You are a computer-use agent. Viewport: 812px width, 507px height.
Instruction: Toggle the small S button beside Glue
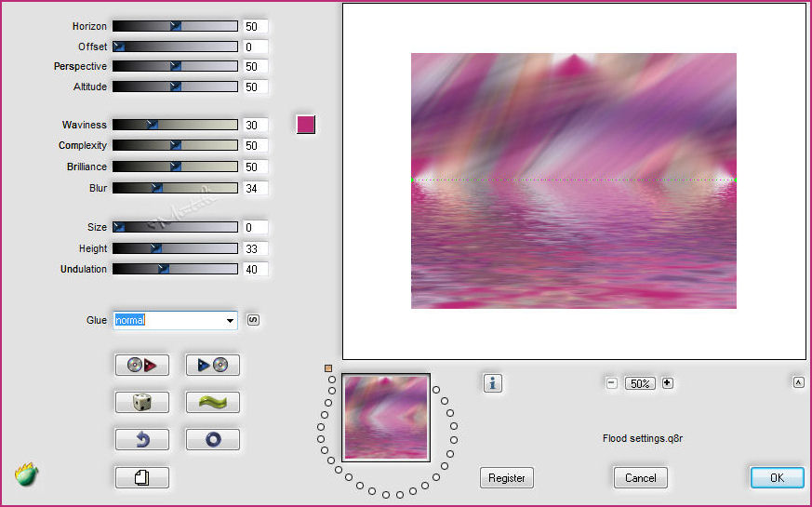click(x=254, y=320)
